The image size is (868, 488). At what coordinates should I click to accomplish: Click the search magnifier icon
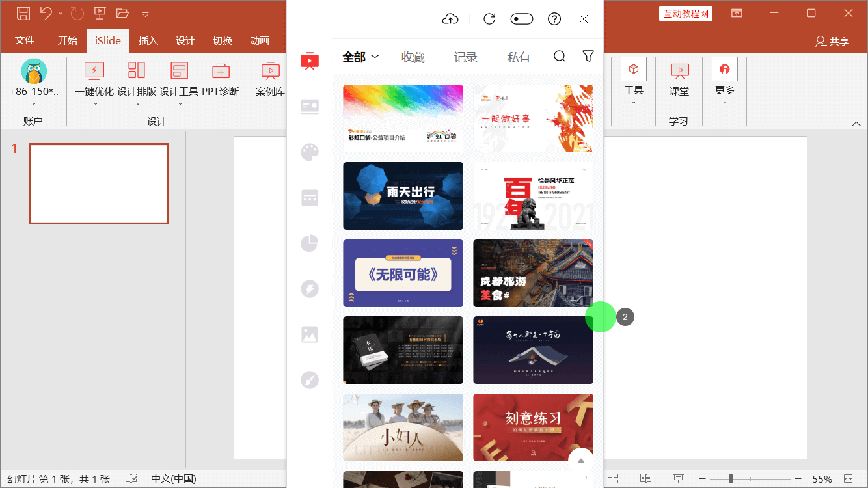point(560,57)
